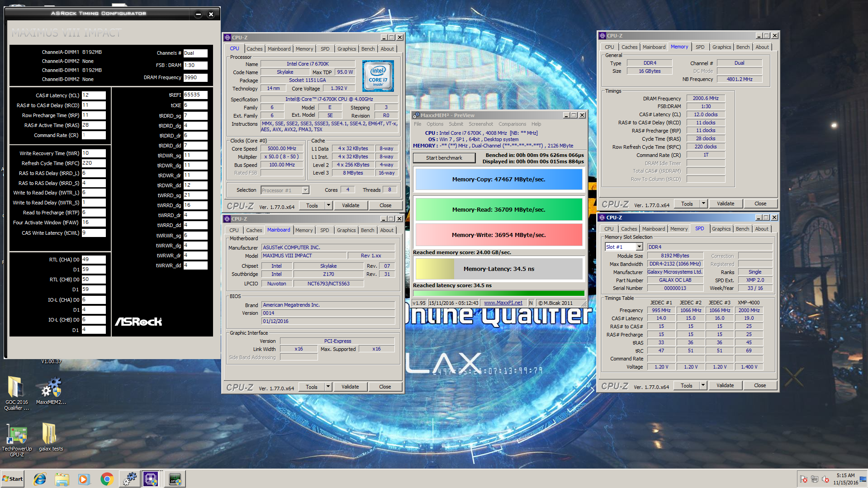This screenshot has width=868, height=488.
Task: Expand the Slot #1 memory slot dropdown
Action: [640, 247]
